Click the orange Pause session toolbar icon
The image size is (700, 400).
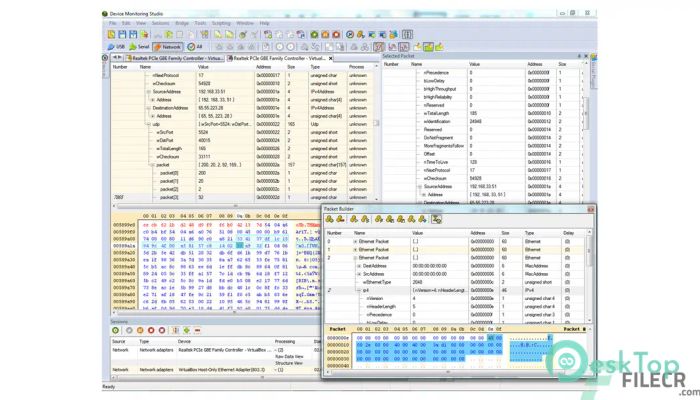click(x=325, y=34)
